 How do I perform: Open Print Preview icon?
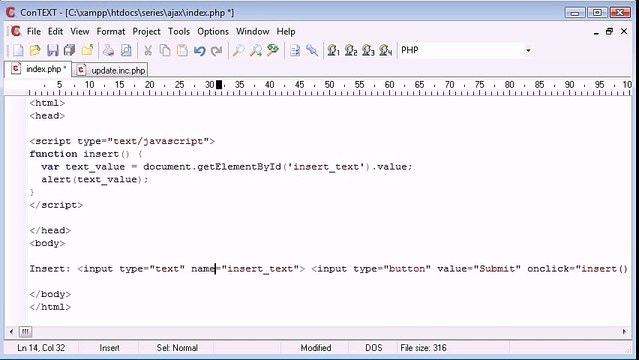coord(126,51)
